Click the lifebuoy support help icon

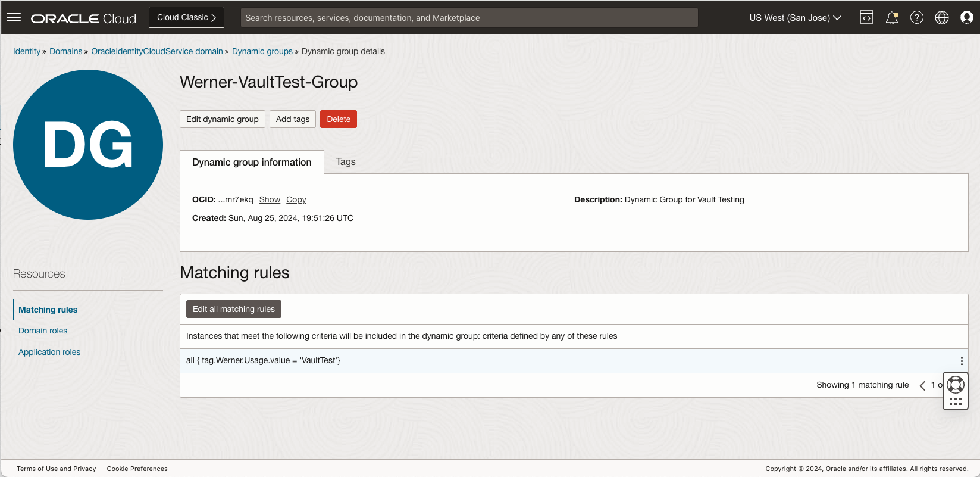point(955,384)
